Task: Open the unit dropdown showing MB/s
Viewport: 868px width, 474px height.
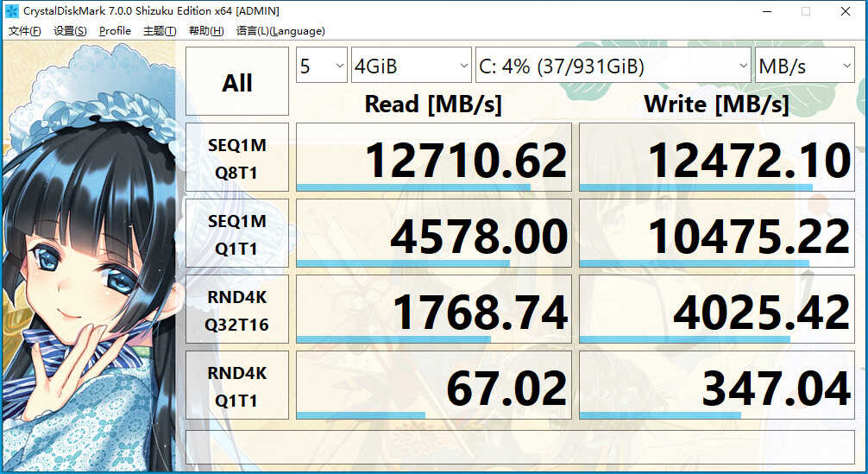Action: coord(805,66)
